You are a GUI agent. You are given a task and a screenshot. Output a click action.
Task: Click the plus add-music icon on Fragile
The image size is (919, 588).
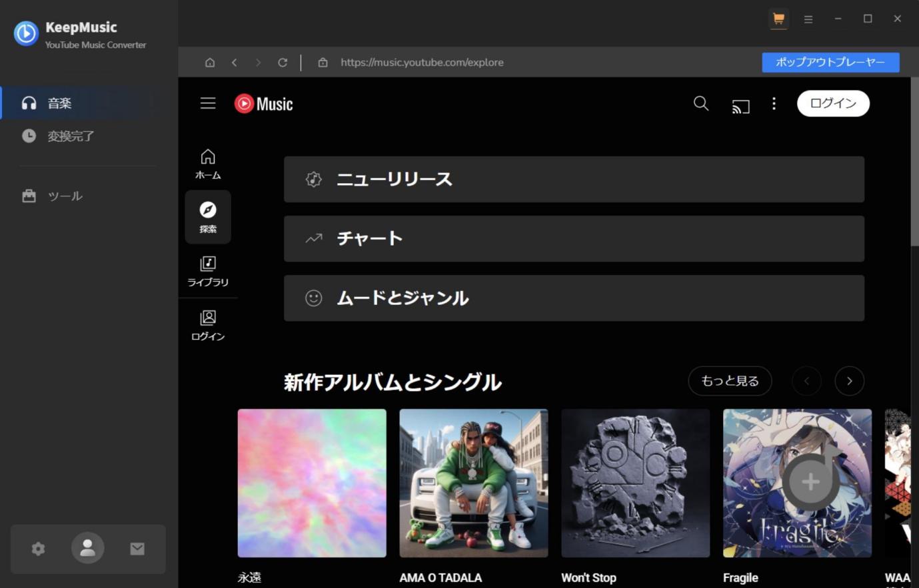[x=810, y=481]
